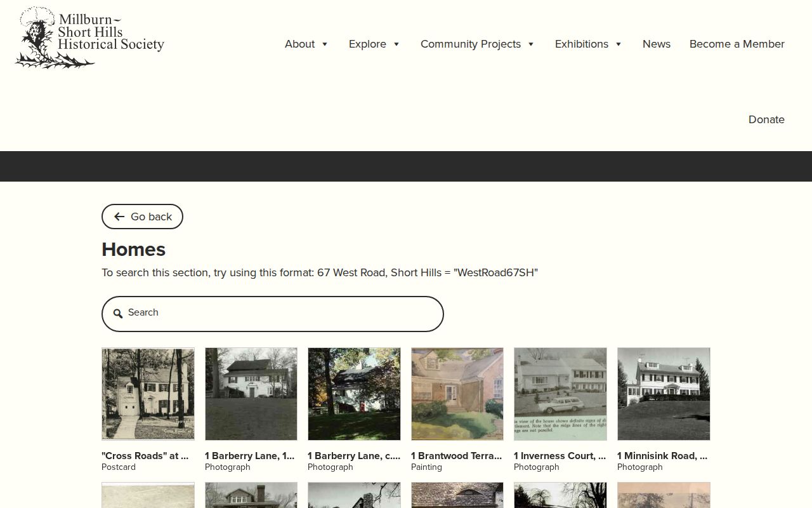Expand the About dropdown arrow
Viewport: 812px width, 508px height.
(x=325, y=44)
